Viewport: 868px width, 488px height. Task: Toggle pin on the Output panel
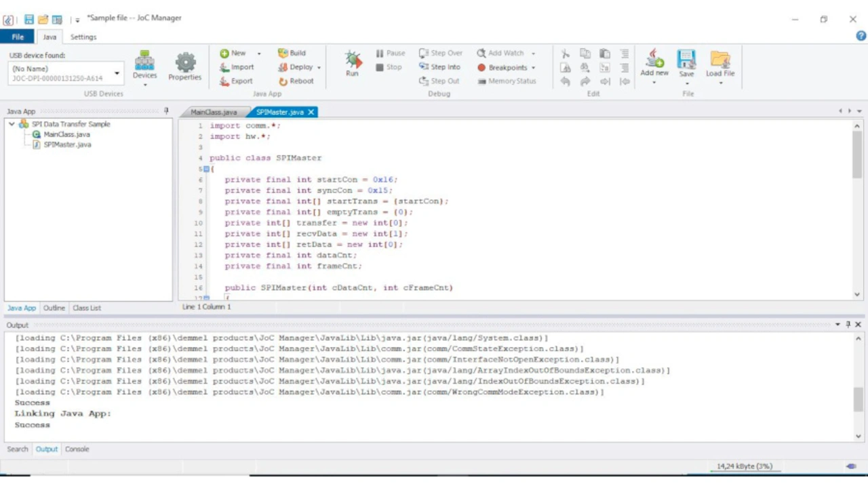coord(848,325)
